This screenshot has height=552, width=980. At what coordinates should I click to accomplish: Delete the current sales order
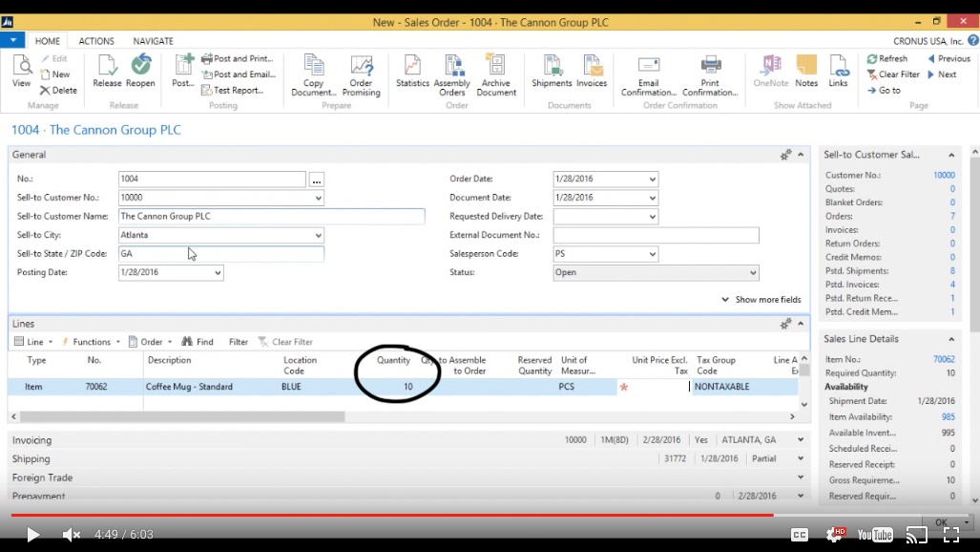(59, 90)
